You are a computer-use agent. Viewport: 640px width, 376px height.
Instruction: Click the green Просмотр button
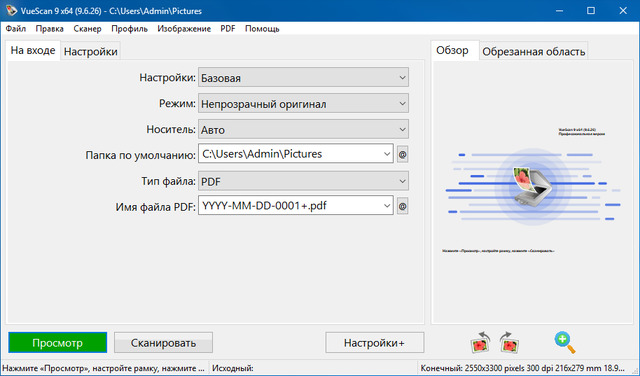pos(58,343)
